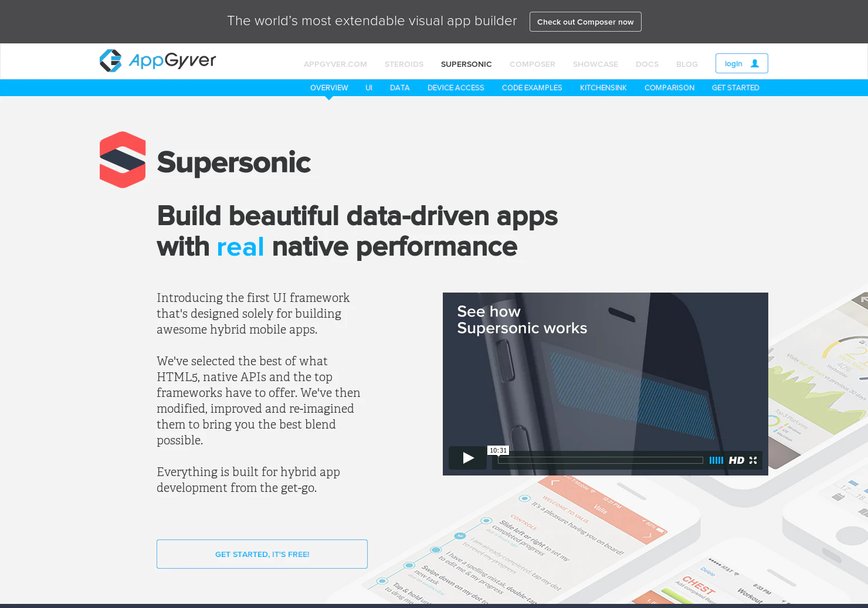Open the APPGYVER.COM nav link
The image size is (868, 608).
point(335,64)
